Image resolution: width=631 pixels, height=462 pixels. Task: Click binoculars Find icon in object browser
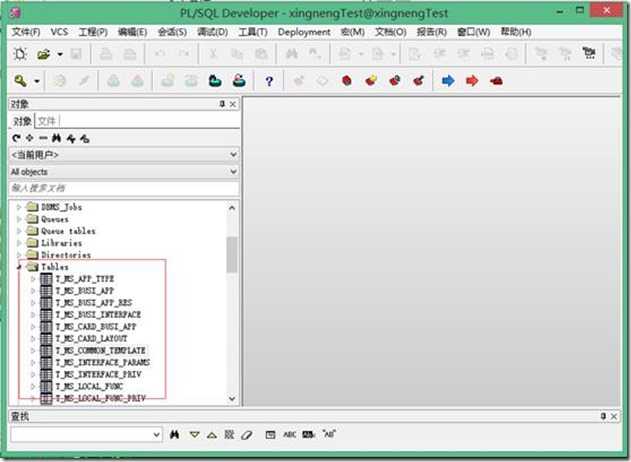click(x=56, y=138)
